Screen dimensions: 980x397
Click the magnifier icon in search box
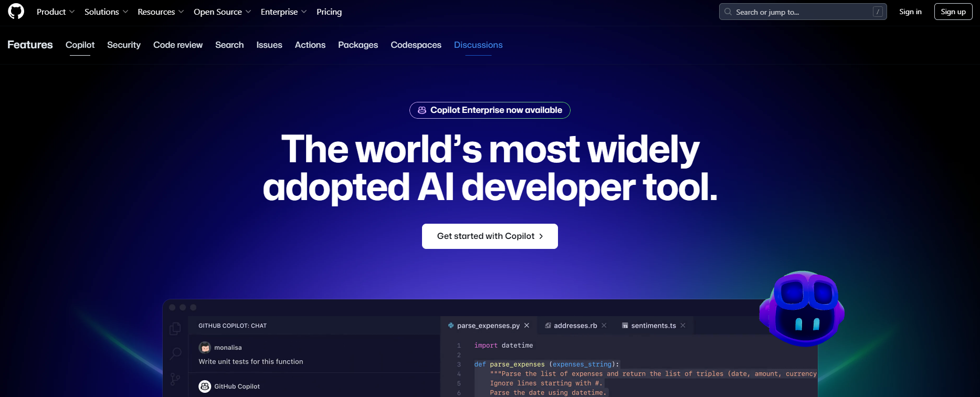click(728, 12)
